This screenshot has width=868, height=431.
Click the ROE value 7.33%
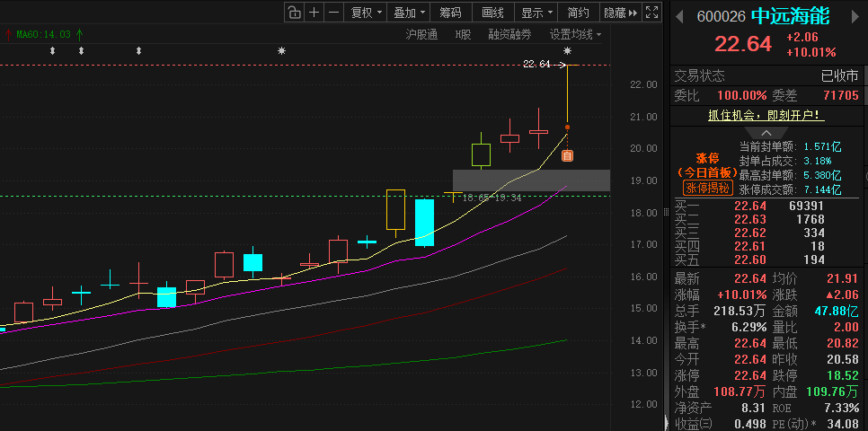(842, 409)
